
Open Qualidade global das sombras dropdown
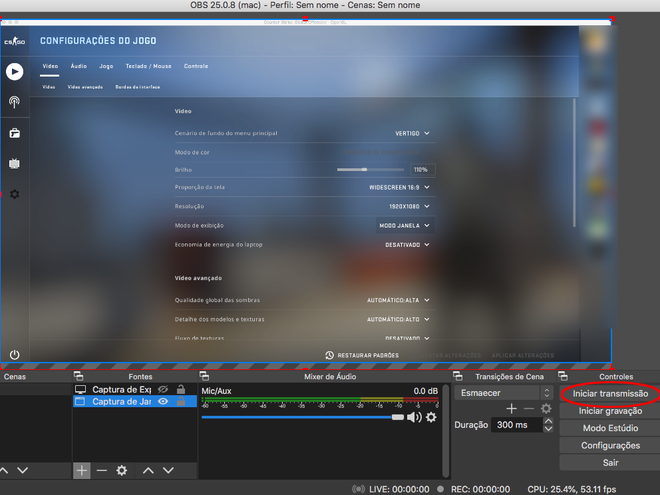(398, 301)
